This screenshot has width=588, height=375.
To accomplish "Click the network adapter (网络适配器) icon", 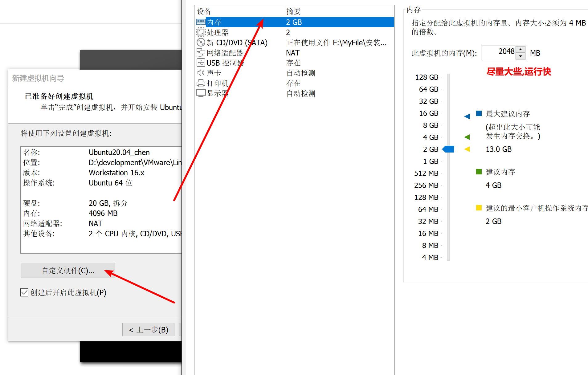I will click(201, 53).
